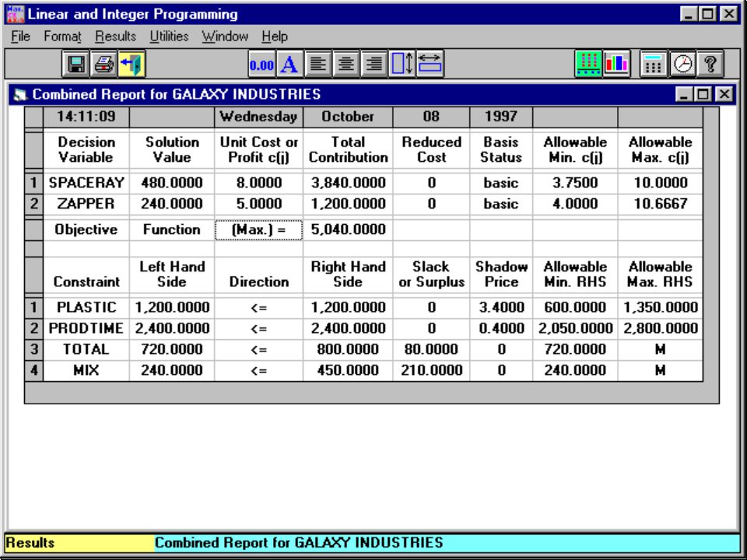Open the Utilities menu
747x560 pixels.
(x=169, y=37)
